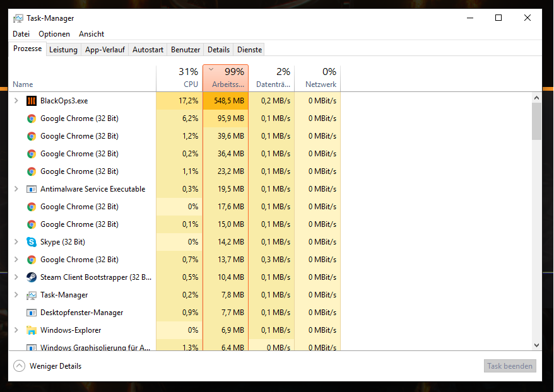Click the Task-Manager process row icon
This screenshot has width=554, height=392.
[32, 295]
